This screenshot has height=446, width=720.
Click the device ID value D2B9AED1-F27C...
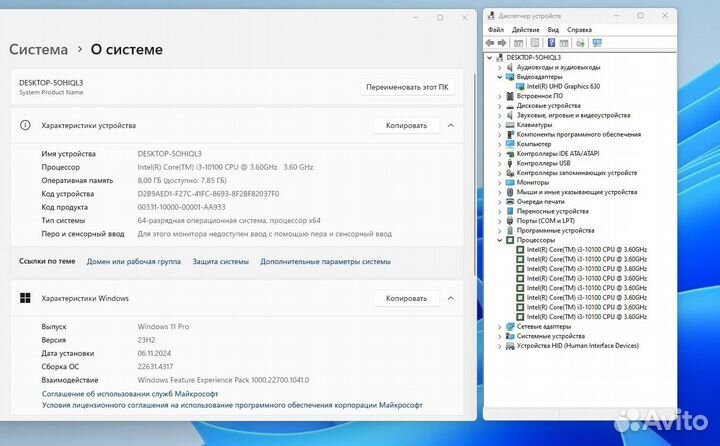[x=208, y=194]
